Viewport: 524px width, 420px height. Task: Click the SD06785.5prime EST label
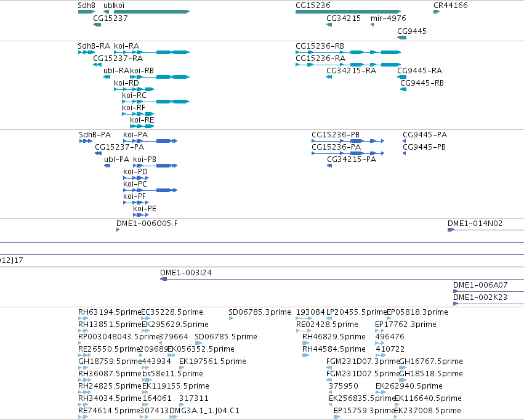[226, 337]
